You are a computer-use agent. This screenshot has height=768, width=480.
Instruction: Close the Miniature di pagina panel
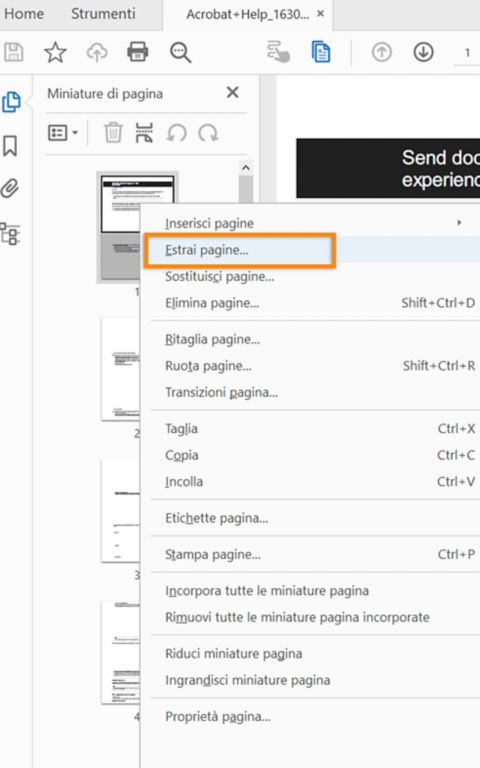coord(233,92)
